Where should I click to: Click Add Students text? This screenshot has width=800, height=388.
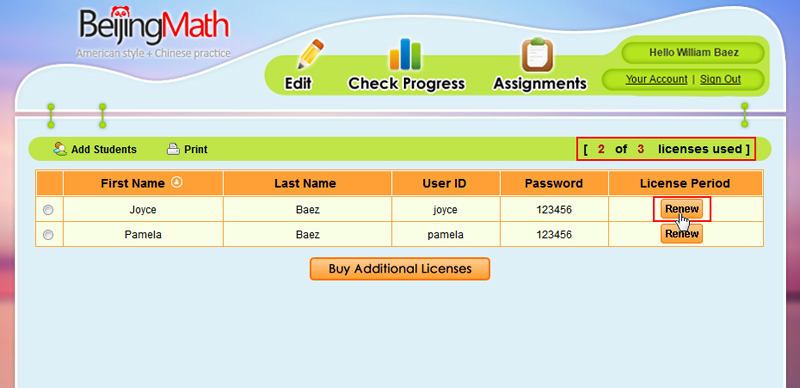click(x=104, y=150)
